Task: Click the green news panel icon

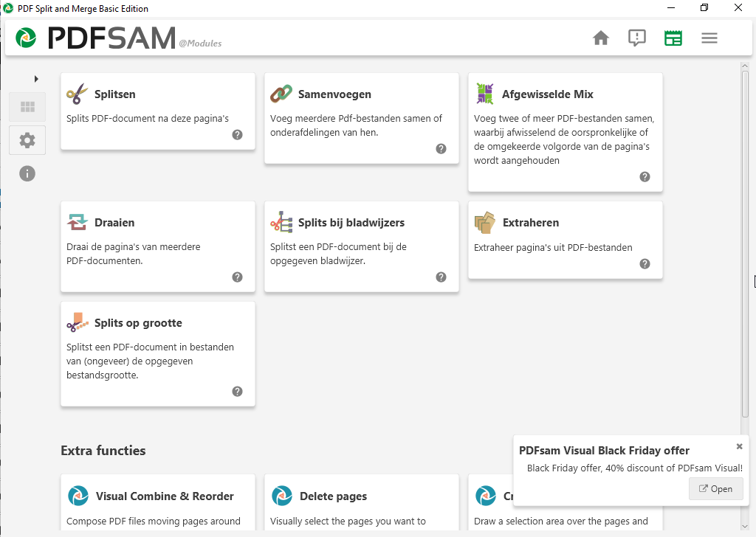Action: (673, 38)
